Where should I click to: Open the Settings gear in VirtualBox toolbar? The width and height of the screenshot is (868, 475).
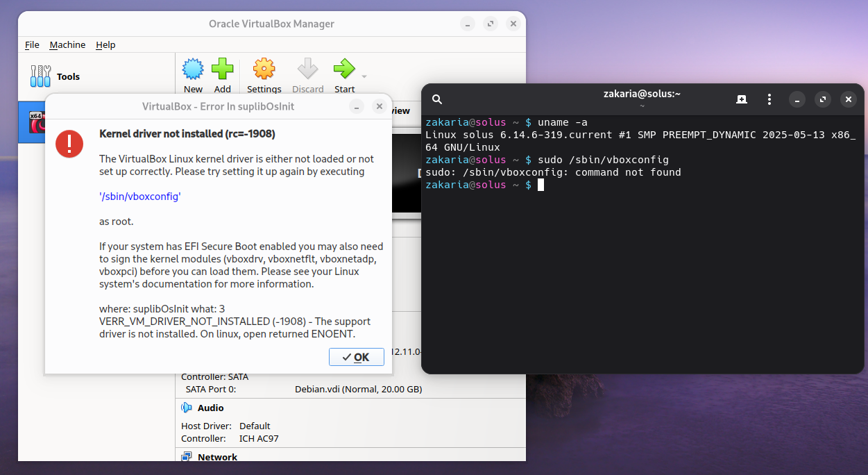264,69
